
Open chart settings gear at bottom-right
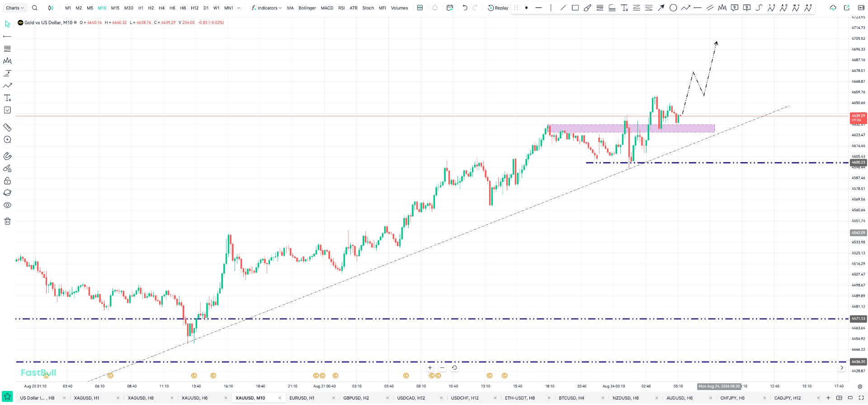(860, 386)
